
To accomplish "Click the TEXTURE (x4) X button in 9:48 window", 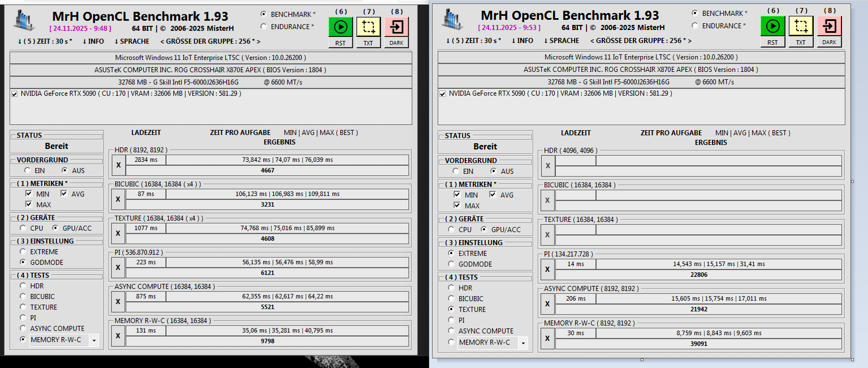I will click(118, 233).
